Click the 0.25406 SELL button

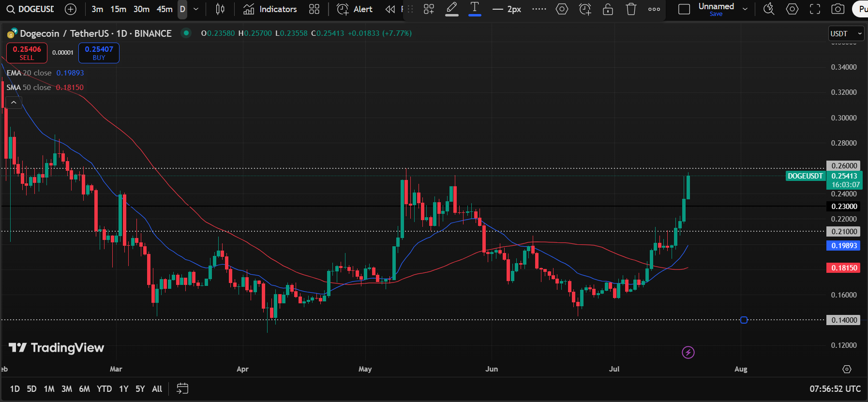[x=27, y=53]
